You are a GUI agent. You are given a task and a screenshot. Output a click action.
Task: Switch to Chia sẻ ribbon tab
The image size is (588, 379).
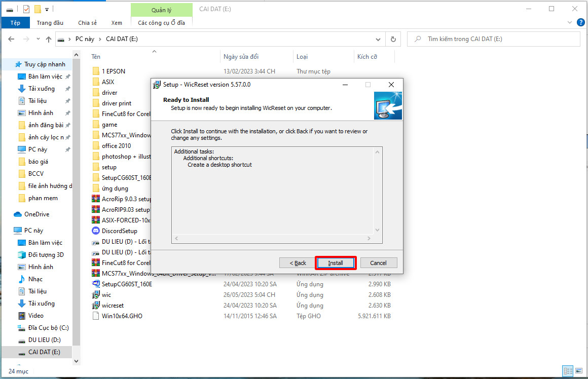coord(87,22)
